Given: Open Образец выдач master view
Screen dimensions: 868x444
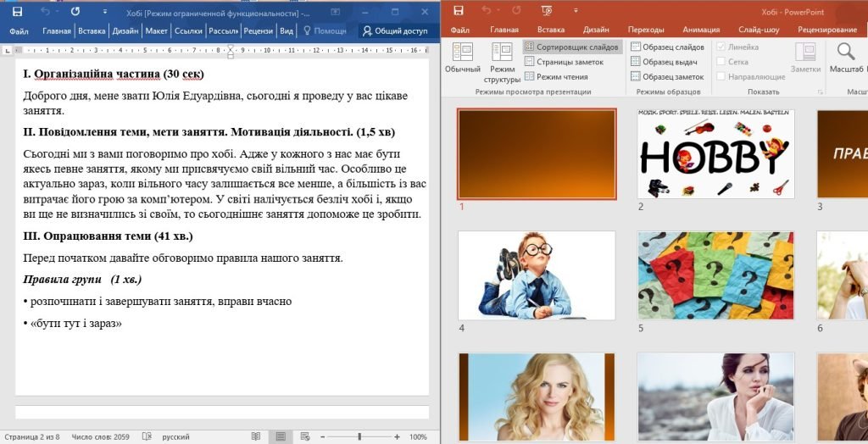Looking at the screenshot, I should point(664,62).
